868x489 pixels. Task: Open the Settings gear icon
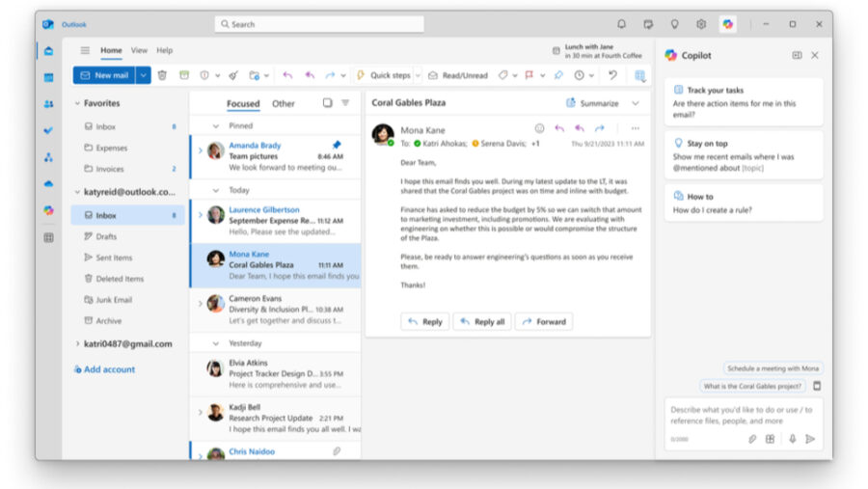(701, 24)
